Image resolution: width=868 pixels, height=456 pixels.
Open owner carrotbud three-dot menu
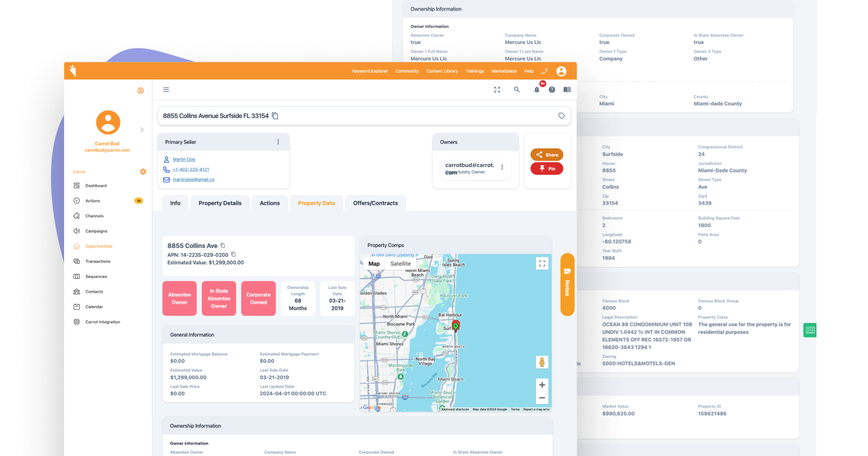pyautogui.click(x=502, y=167)
